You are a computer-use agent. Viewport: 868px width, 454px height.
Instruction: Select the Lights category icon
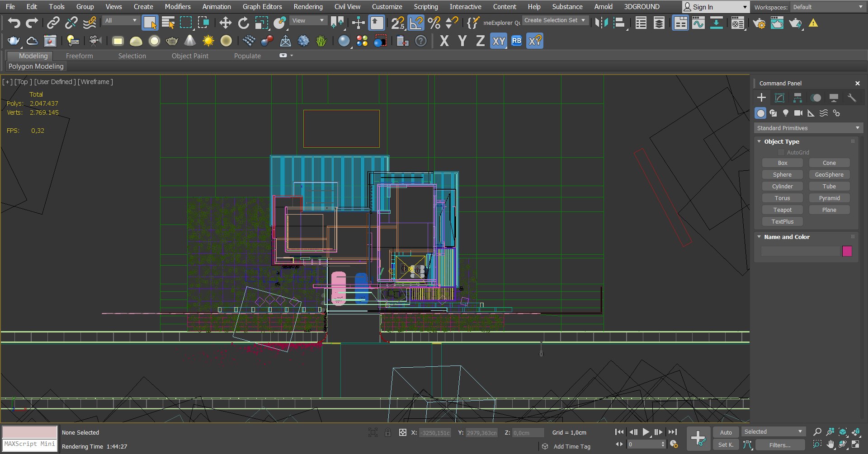(786, 113)
